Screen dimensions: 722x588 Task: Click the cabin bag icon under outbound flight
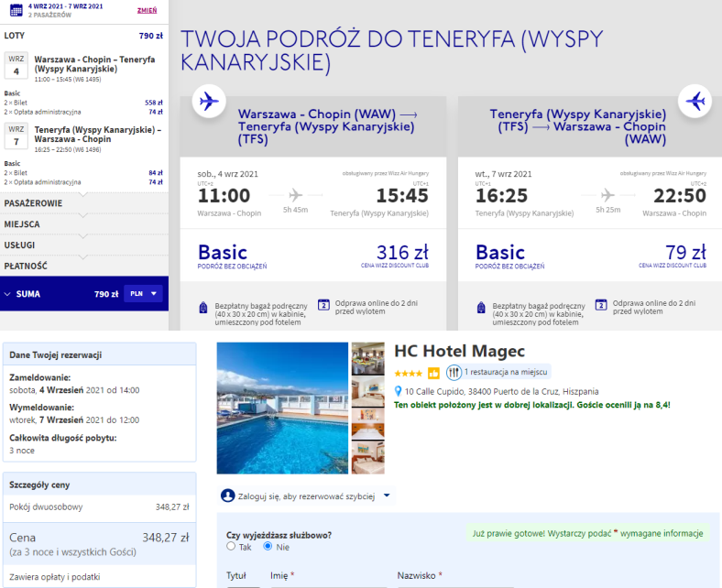point(203,308)
